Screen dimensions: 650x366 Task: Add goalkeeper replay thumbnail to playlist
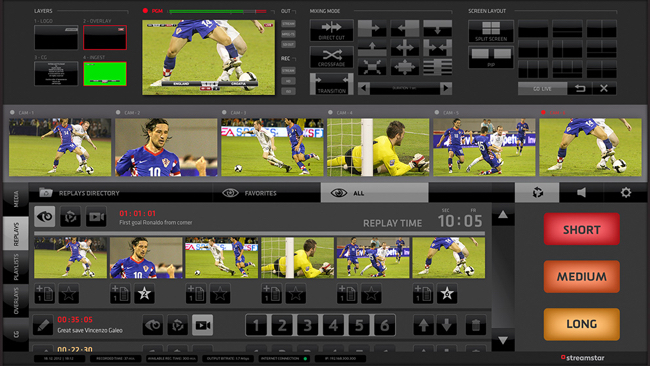(x=272, y=293)
